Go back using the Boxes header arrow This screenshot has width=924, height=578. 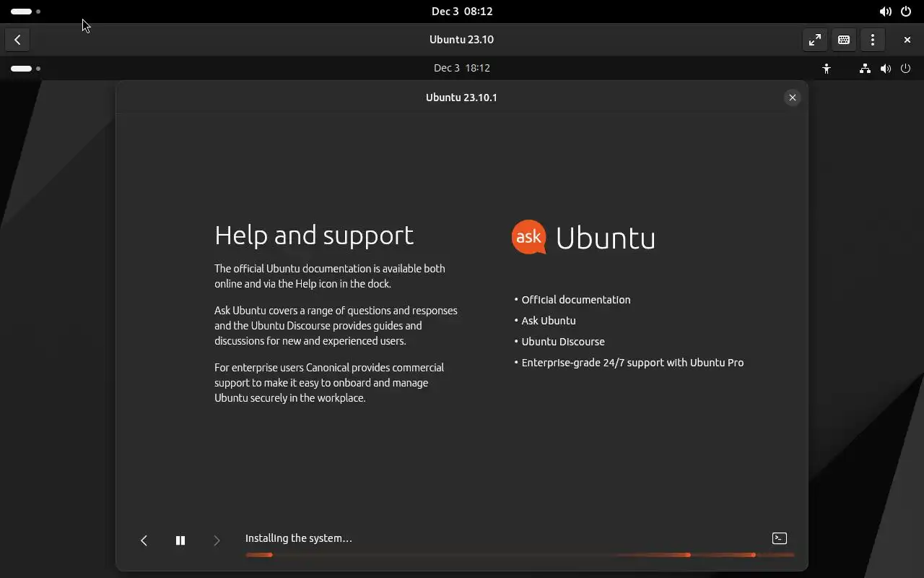(17, 40)
